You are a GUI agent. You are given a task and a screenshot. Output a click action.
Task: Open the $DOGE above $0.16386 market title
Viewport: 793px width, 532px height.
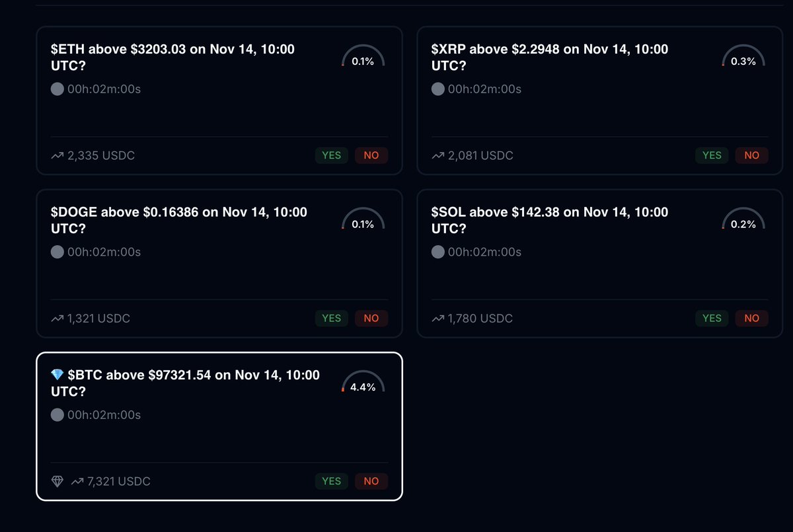179,220
